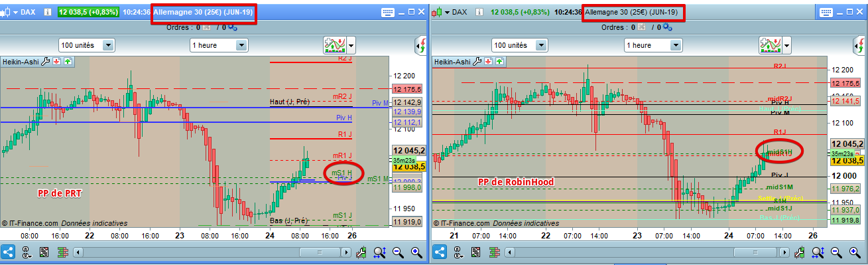Open Heikin-Ashi wrench settings in left chart
868x265 pixels.
click(x=46, y=62)
